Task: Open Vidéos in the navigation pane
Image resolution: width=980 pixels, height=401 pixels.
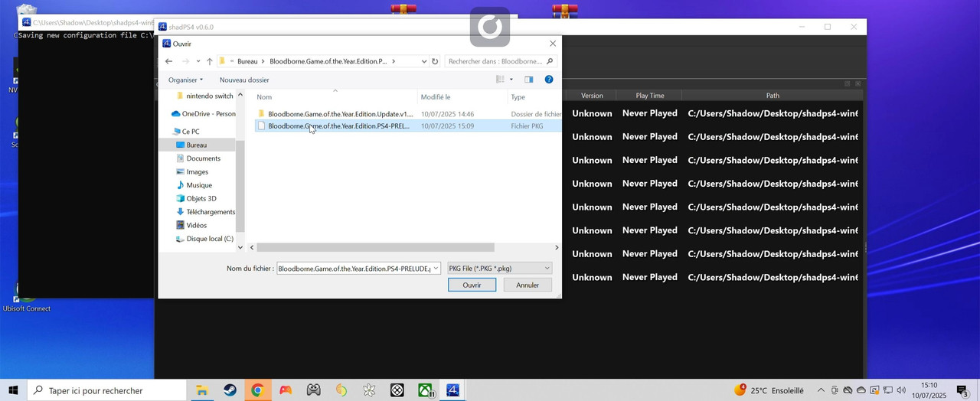Action: pyautogui.click(x=191, y=225)
